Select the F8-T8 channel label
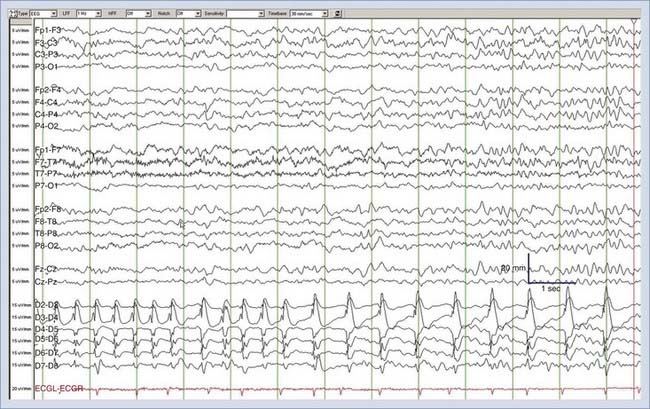This screenshot has width=650, height=409. click(46, 222)
